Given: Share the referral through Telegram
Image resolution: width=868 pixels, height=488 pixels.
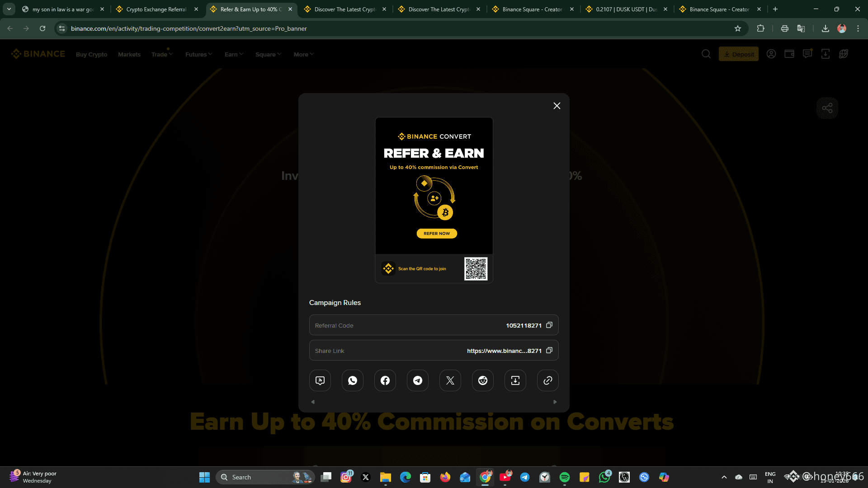Looking at the screenshot, I should (418, 380).
